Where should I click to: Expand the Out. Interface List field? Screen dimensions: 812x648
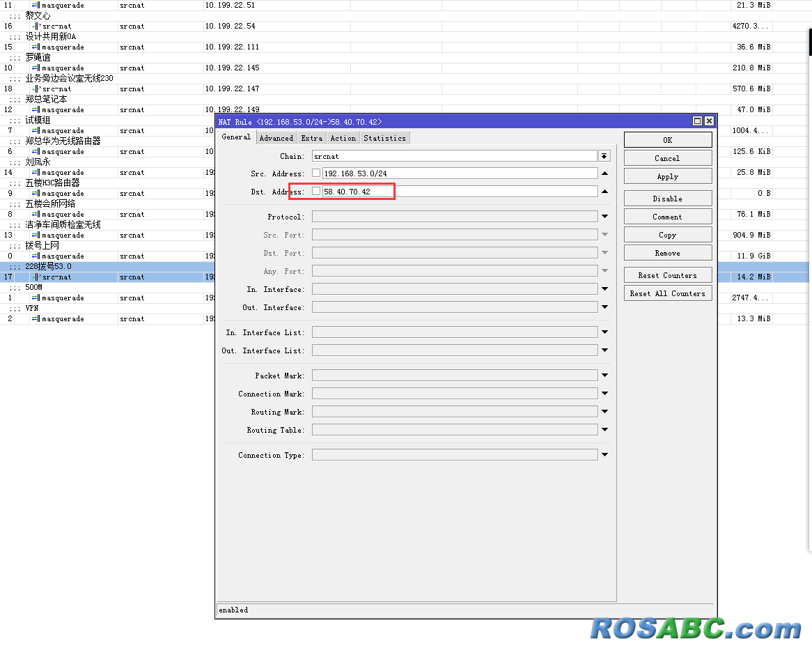click(604, 350)
